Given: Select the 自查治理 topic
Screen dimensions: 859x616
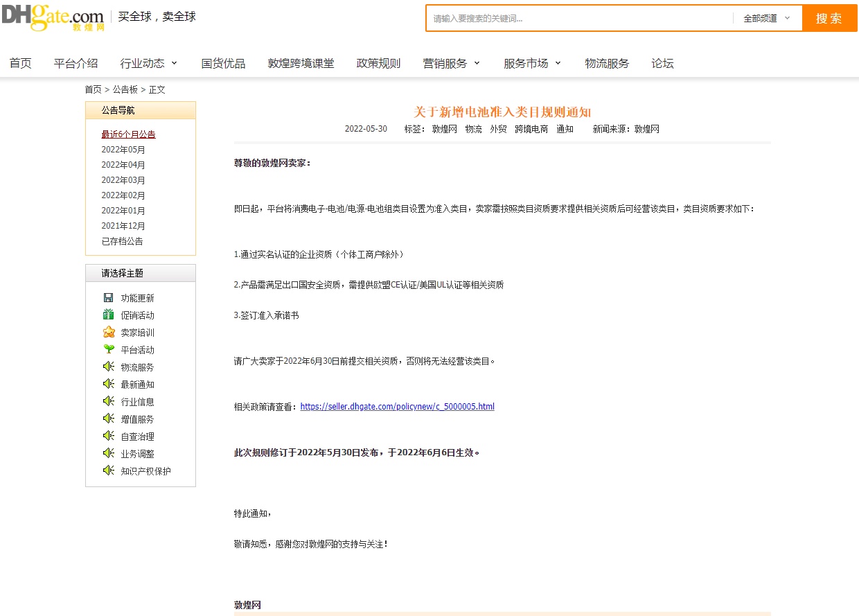Looking at the screenshot, I should (138, 437).
